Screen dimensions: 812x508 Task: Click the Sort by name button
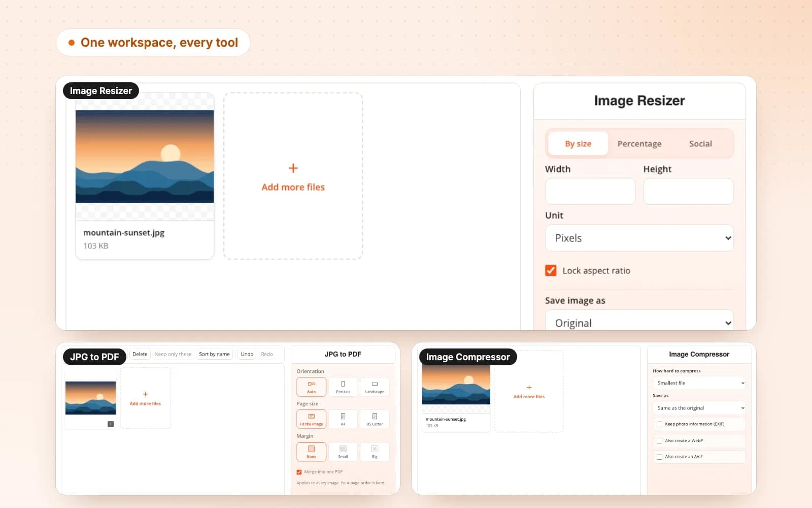214,354
